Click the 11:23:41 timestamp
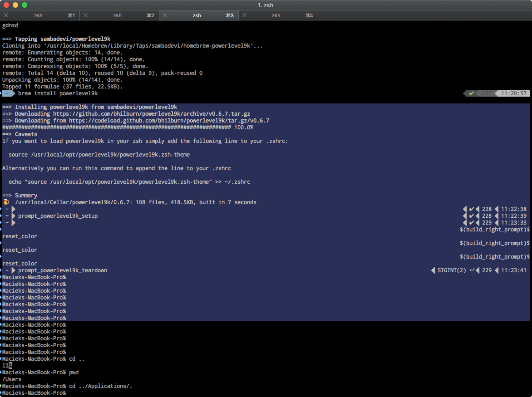The width and height of the screenshot is (532, 397). pyautogui.click(x=514, y=270)
